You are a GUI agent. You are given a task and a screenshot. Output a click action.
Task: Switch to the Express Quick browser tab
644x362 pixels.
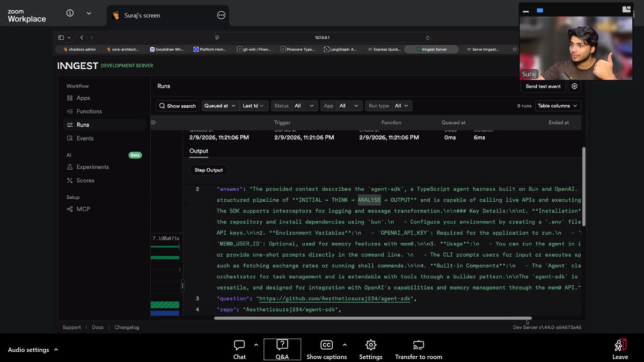click(x=384, y=49)
